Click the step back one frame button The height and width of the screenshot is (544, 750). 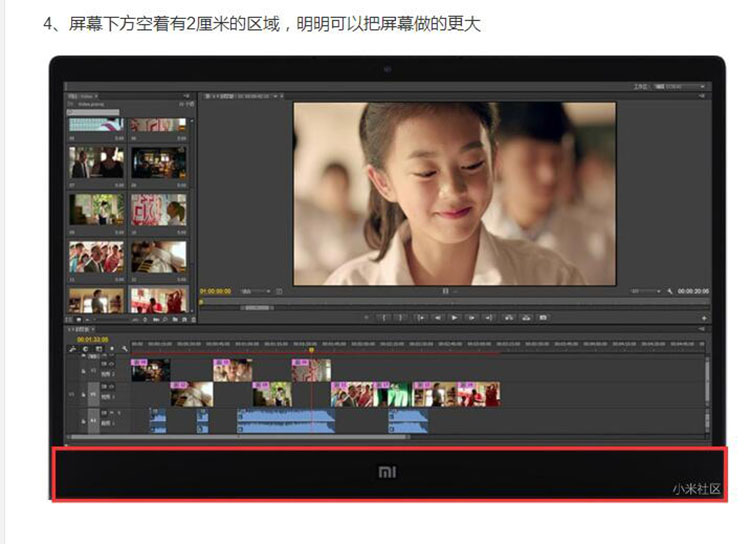tap(437, 317)
